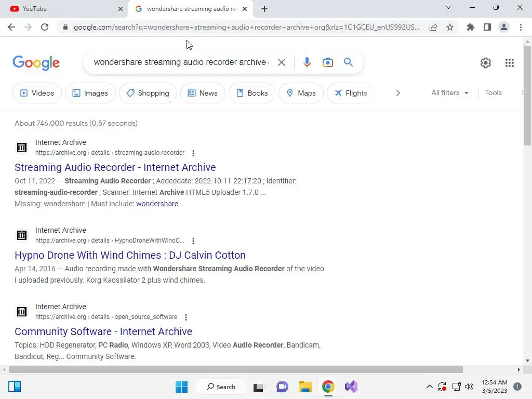Expand the All filters dropdown
Screen dimensions: 532x399
(450, 92)
